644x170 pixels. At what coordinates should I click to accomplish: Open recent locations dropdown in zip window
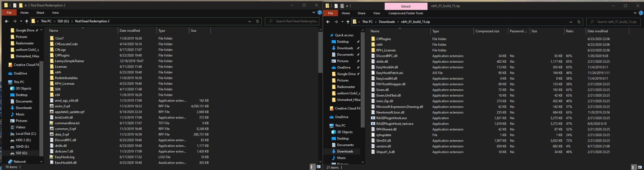pos(342,22)
